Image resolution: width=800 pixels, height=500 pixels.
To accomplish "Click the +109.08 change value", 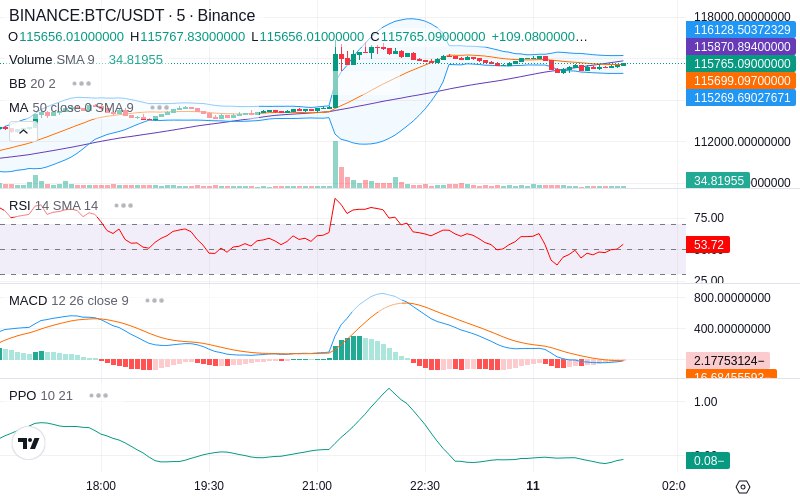I will [x=539, y=37].
